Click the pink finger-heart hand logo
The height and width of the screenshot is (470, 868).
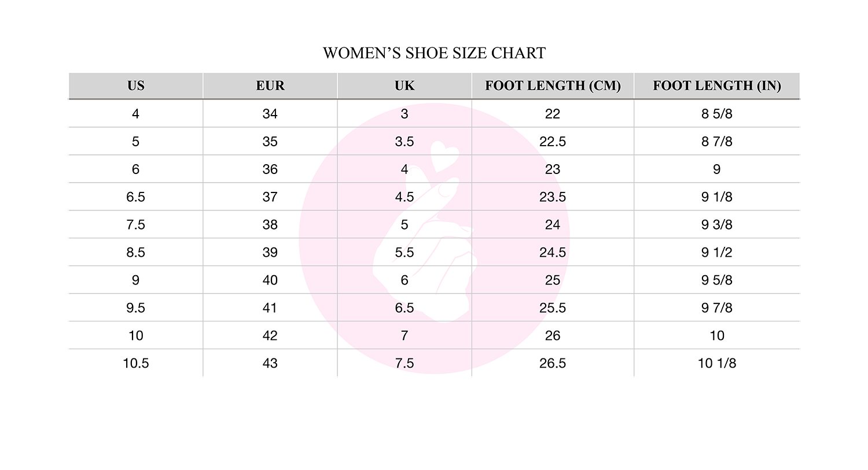coord(434,238)
